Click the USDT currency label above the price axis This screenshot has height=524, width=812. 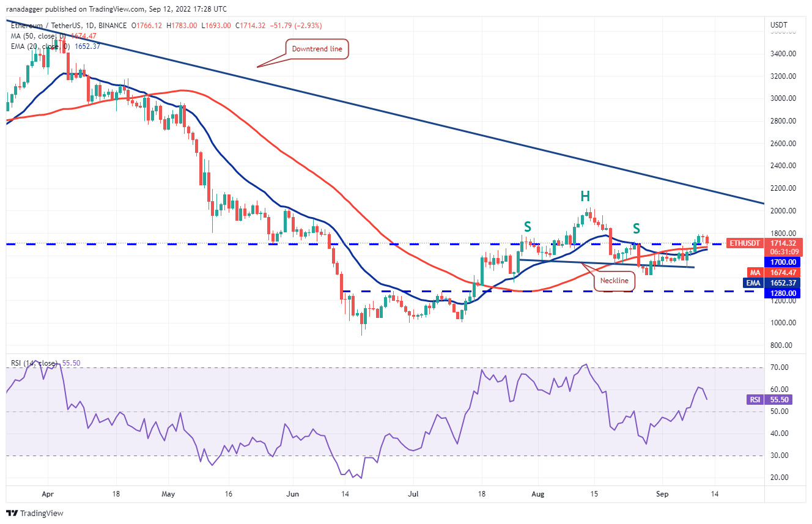coord(778,25)
